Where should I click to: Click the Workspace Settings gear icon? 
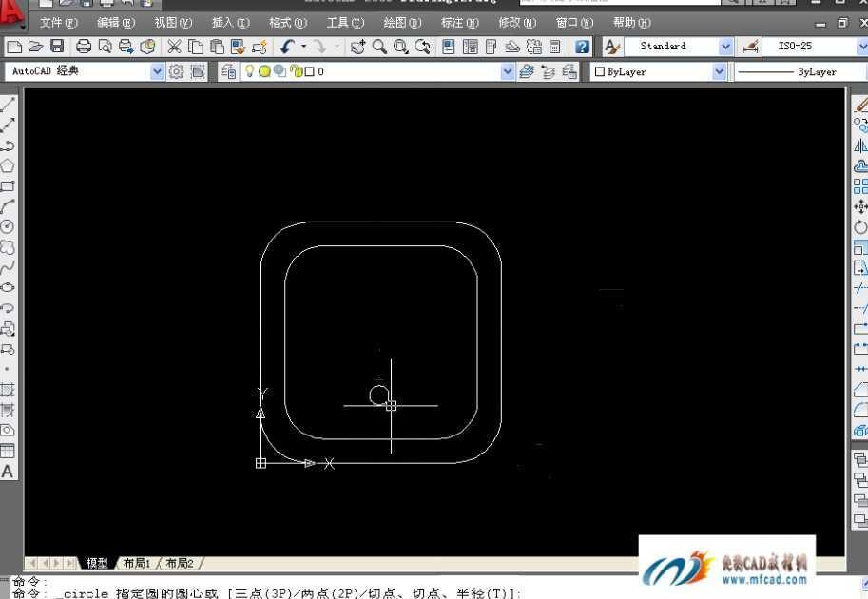point(176,71)
